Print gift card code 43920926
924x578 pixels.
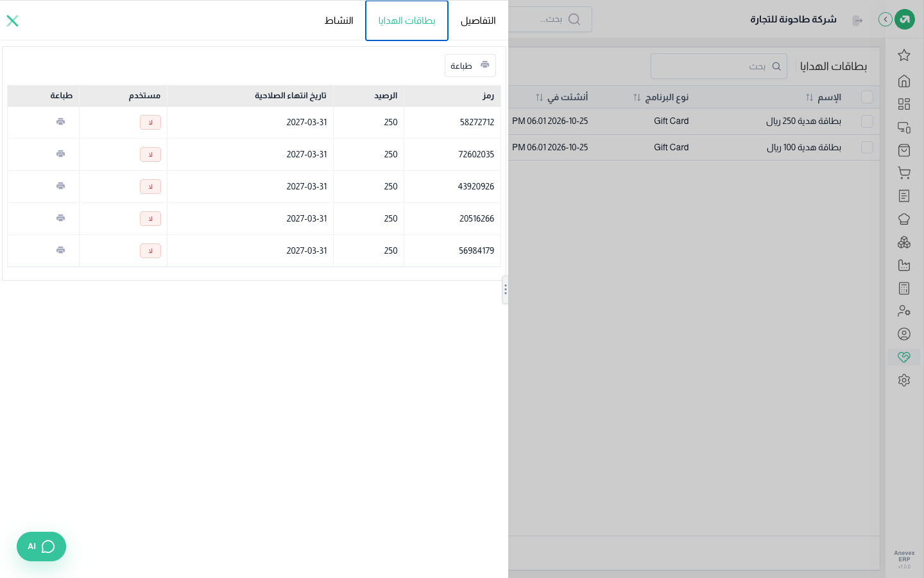(x=60, y=186)
